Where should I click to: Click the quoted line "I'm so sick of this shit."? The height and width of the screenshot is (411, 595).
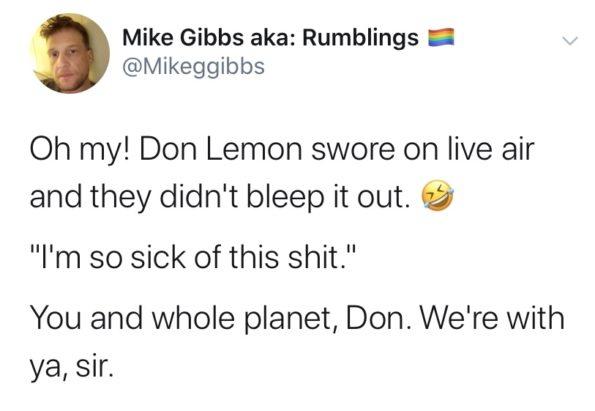pos(192,257)
